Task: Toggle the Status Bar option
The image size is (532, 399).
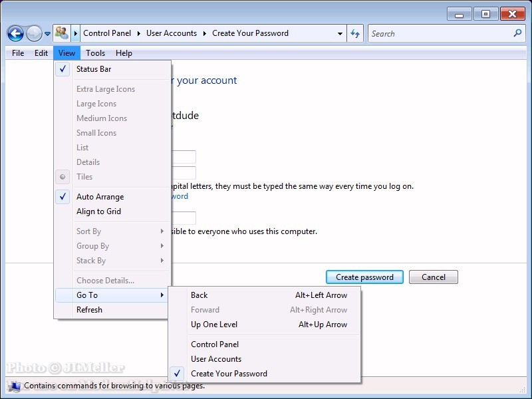Action: pos(94,69)
